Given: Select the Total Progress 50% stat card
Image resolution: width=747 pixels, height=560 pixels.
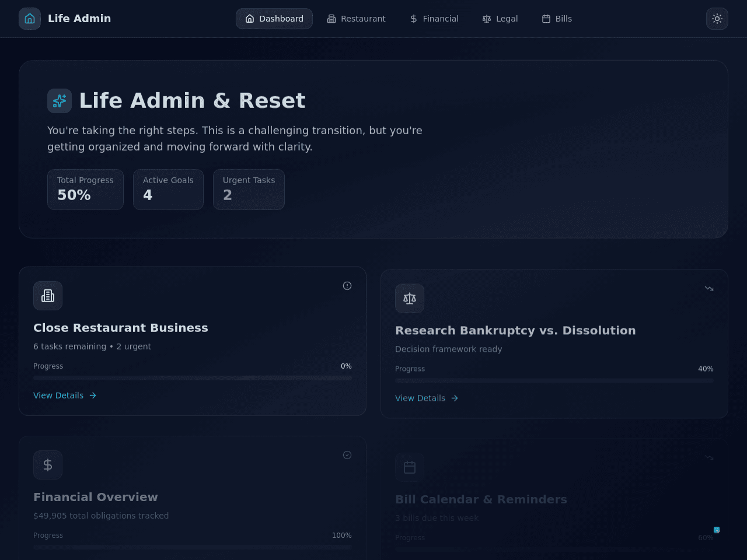Looking at the screenshot, I should click(x=85, y=190).
